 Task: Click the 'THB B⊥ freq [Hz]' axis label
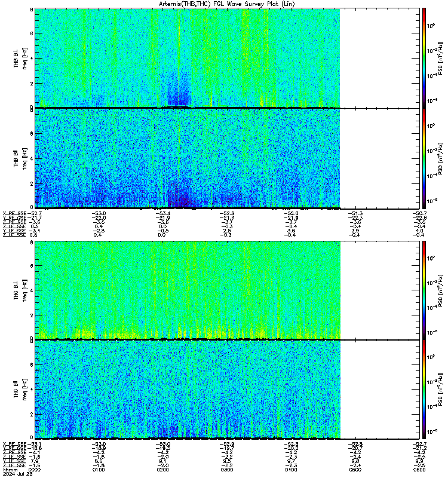[20, 58]
